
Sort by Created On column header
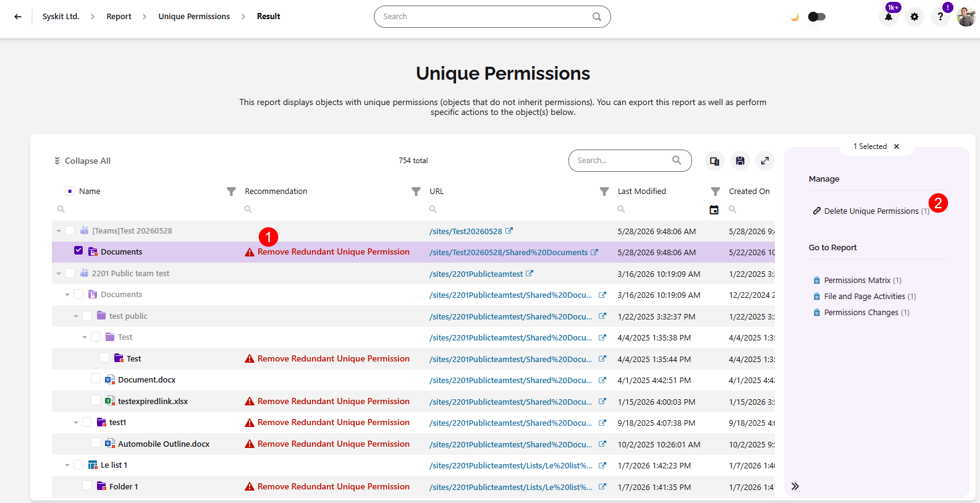[749, 192]
